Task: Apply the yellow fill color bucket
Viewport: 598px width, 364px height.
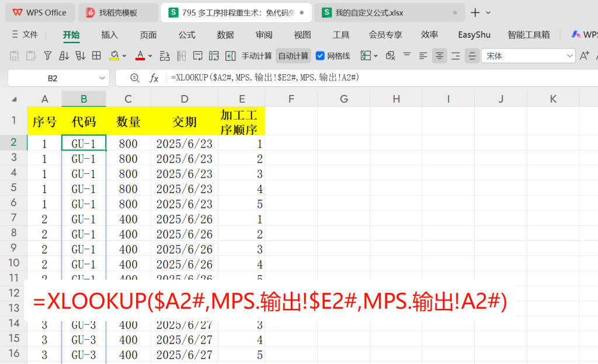Action: tap(114, 56)
